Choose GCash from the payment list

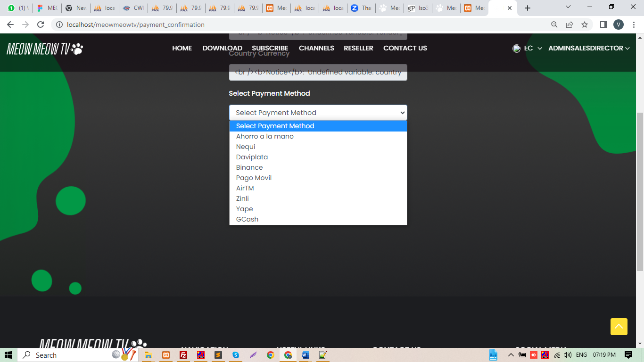click(318, 219)
